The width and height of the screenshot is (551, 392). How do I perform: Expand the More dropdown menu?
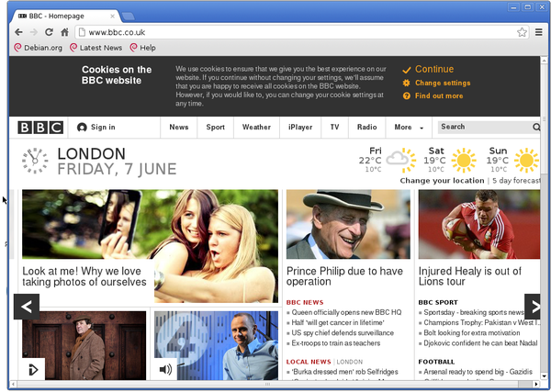point(409,128)
